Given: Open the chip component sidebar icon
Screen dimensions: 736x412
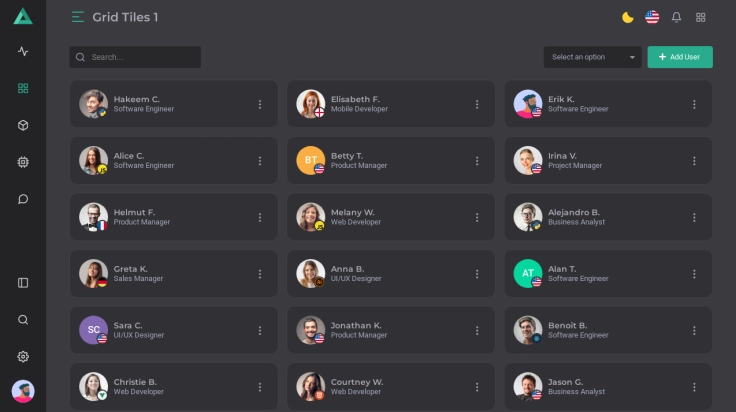Looking at the screenshot, I should [23, 162].
